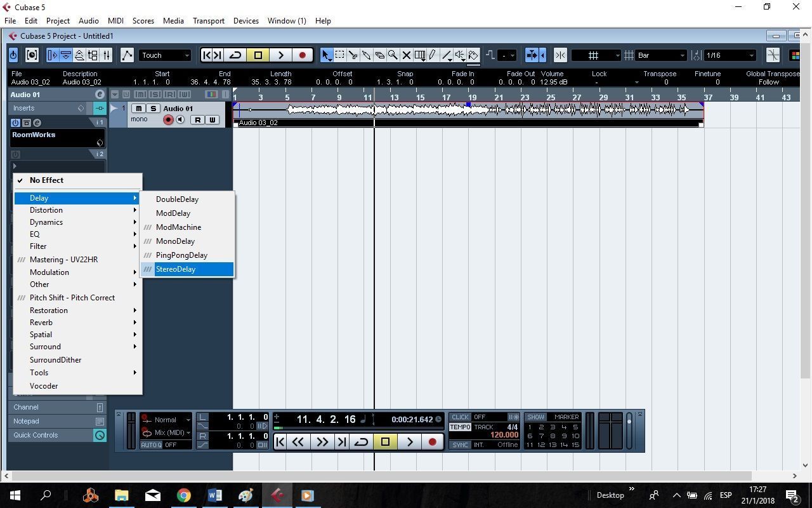Select Pitch Shift - Pitch Correct effect
The width and height of the screenshot is (812, 508).
point(77,298)
